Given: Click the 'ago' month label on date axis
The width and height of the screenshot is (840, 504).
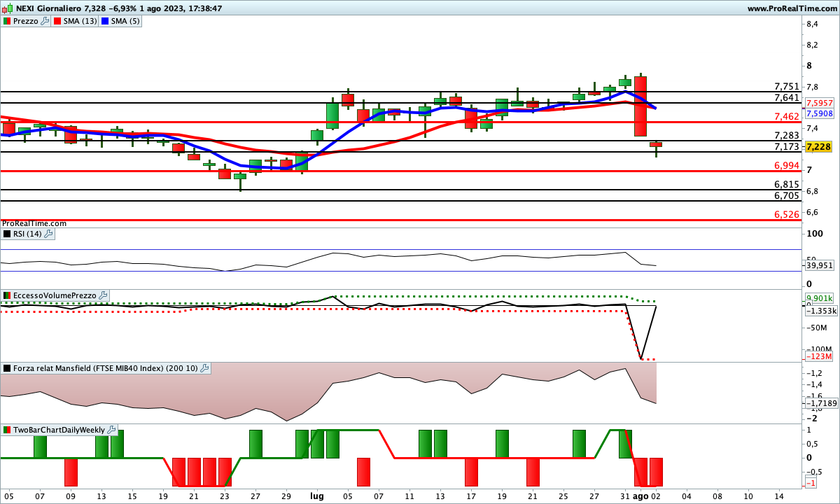Looking at the screenshot, I should [640, 496].
